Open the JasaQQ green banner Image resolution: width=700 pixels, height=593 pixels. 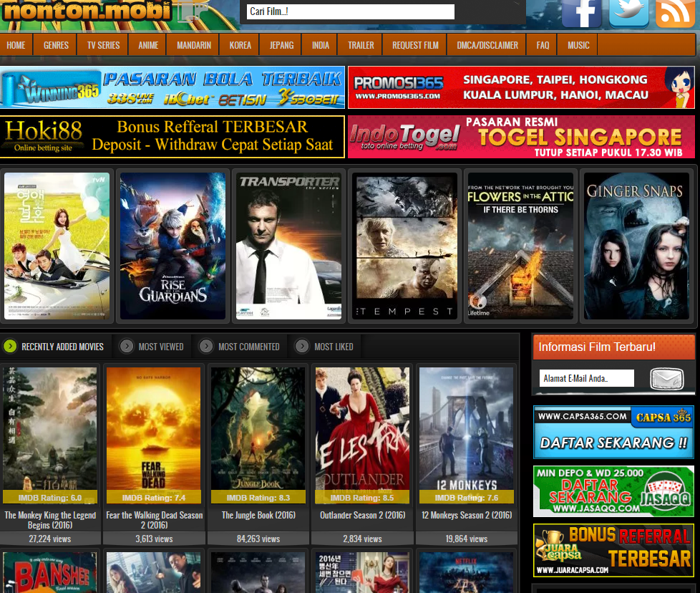(x=614, y=491)
